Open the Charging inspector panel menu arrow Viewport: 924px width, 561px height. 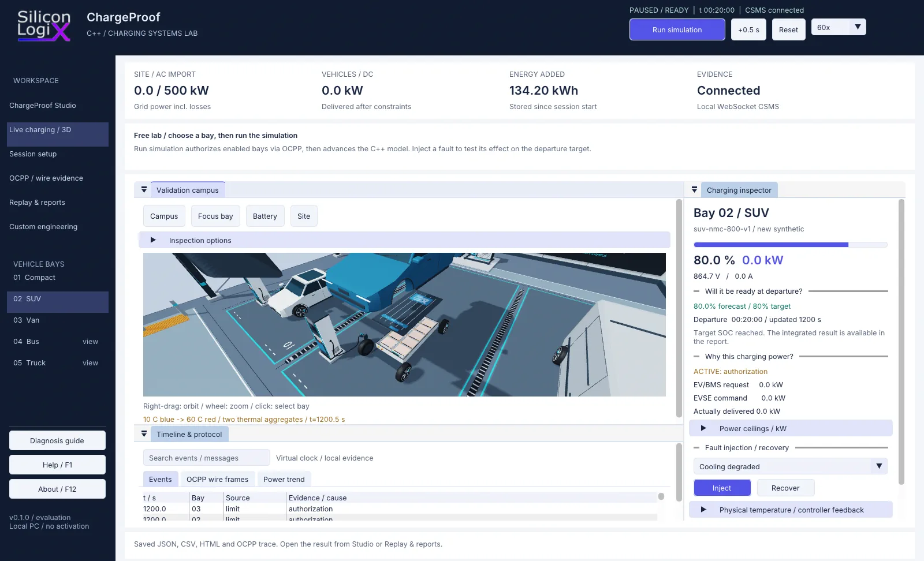(694, 190)
